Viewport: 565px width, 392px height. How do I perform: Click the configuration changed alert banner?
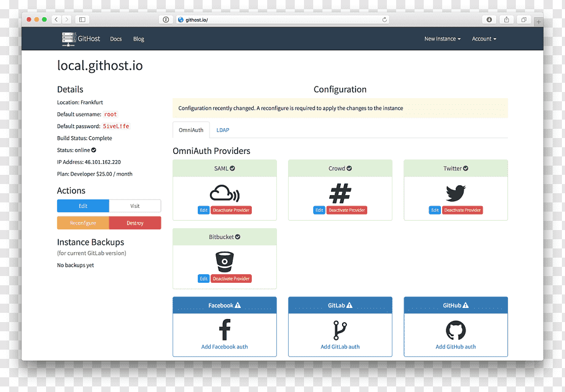pyautogui.click(x=340, y=108)
